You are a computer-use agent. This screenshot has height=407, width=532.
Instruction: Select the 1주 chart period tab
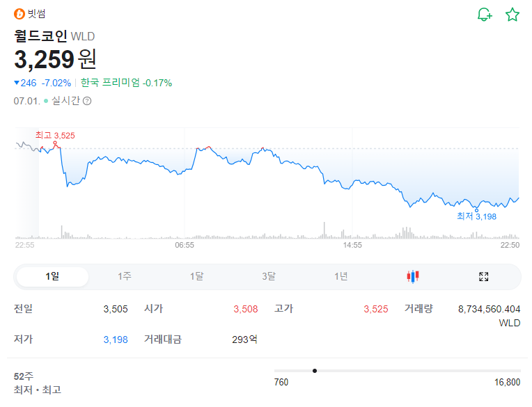(x=125, y=276)
